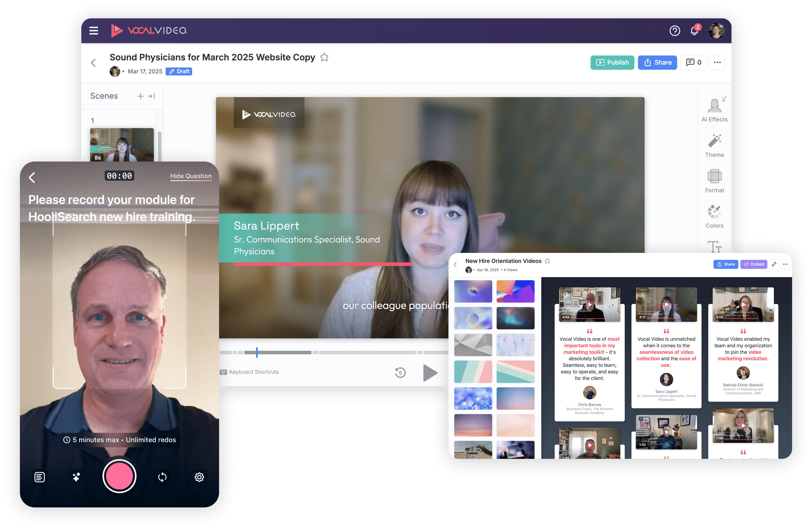Rewind 5 seconds in the video editor
Image resolution: width=812 pixels, height=529 pixels.
point(400,372)
